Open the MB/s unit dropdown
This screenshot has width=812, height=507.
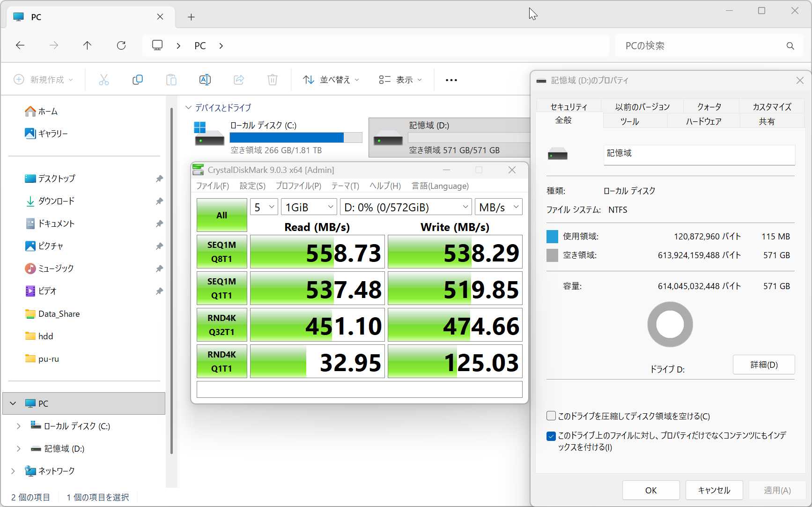pos(498,207)
